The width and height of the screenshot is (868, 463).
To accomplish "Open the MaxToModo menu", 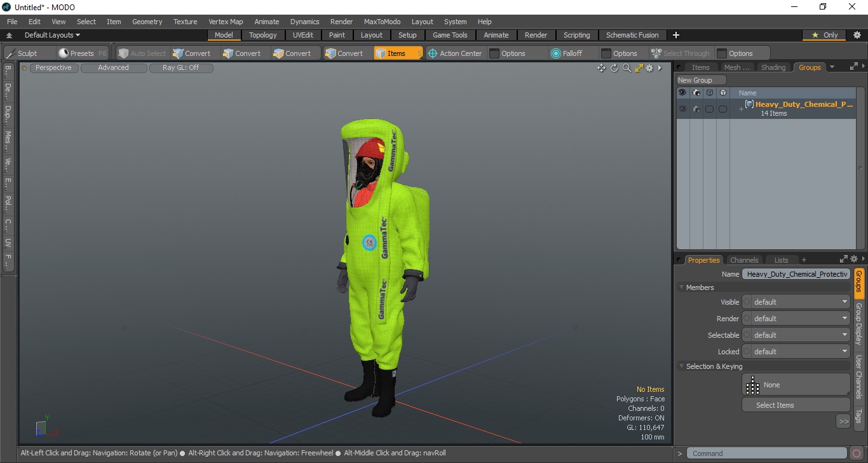I will [382, 22].
